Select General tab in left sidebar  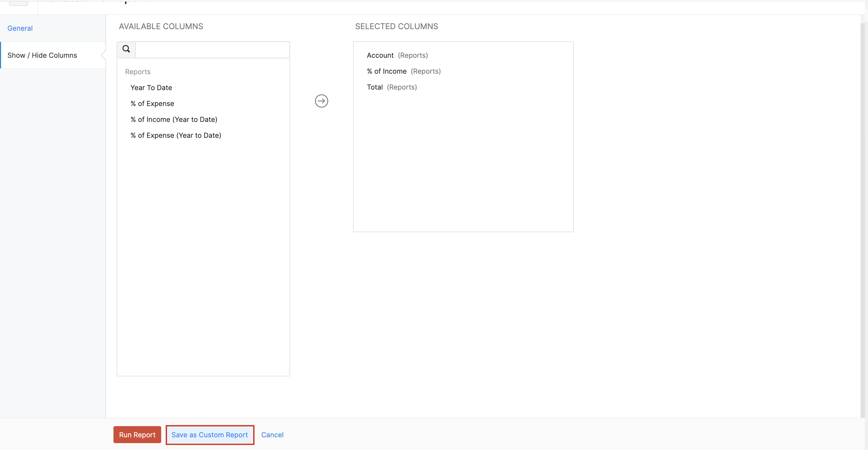point(20,28)
